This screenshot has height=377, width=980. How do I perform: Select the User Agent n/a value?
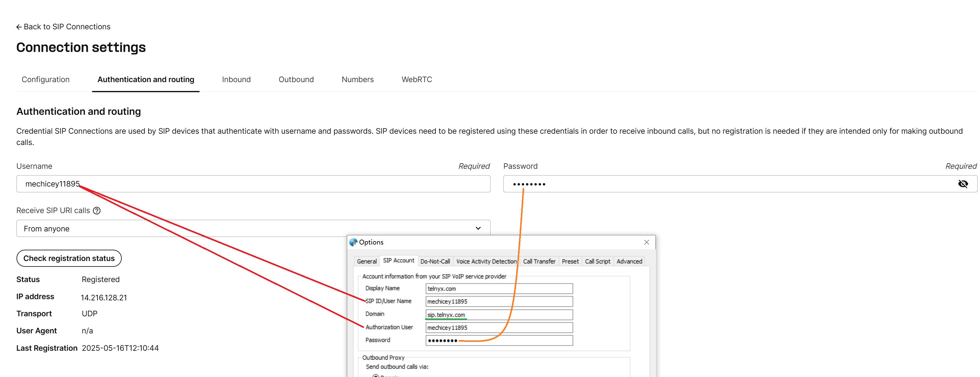pyautogui.click(x=88, y=331)
